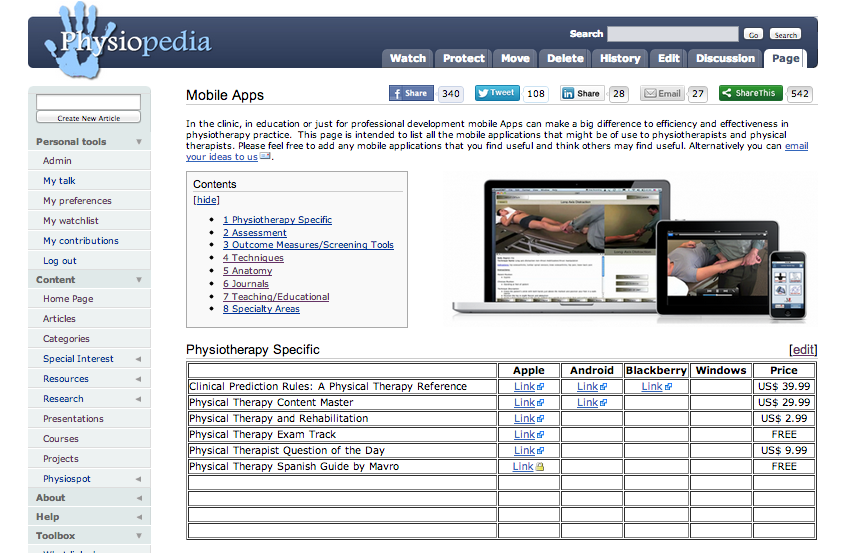Jump to Assessment section in contents
854x553 pixels.
click(254, 233)
